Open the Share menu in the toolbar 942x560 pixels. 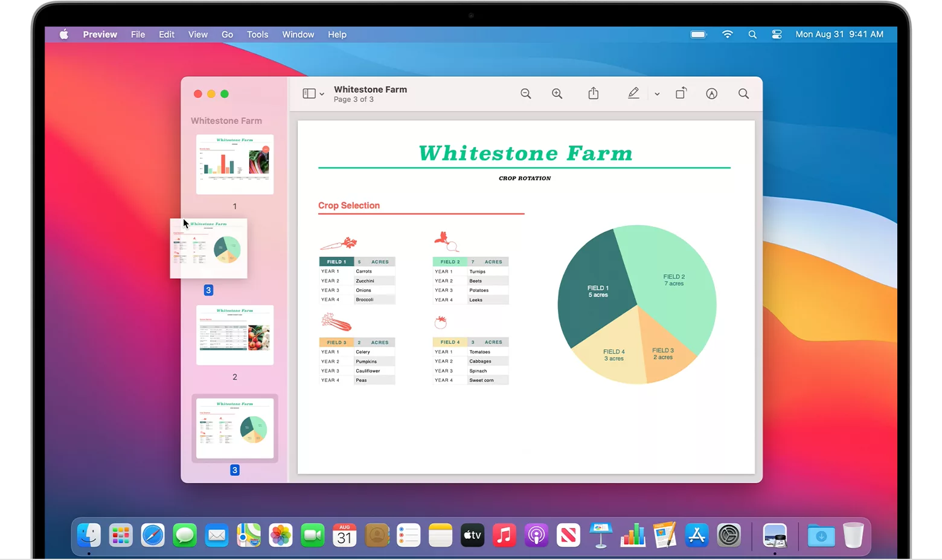(x=594, y=94)
